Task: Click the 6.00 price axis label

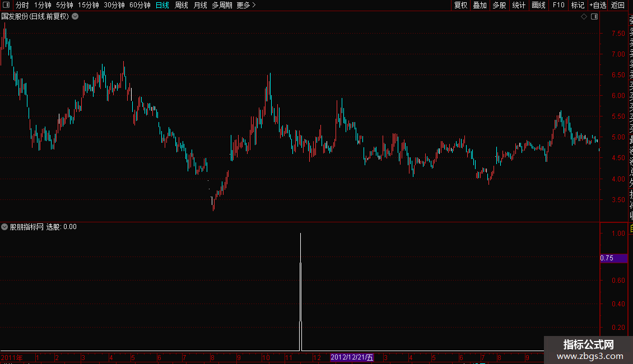Action: [618, 96]
